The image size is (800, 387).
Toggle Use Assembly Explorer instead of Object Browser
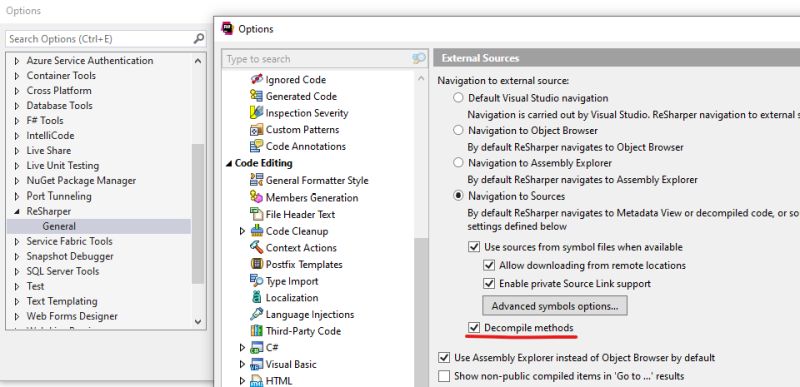point(444,358)
